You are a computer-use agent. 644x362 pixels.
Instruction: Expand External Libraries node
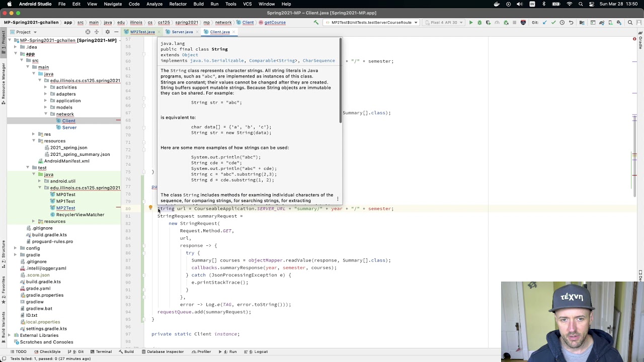(x=10, y=335)
